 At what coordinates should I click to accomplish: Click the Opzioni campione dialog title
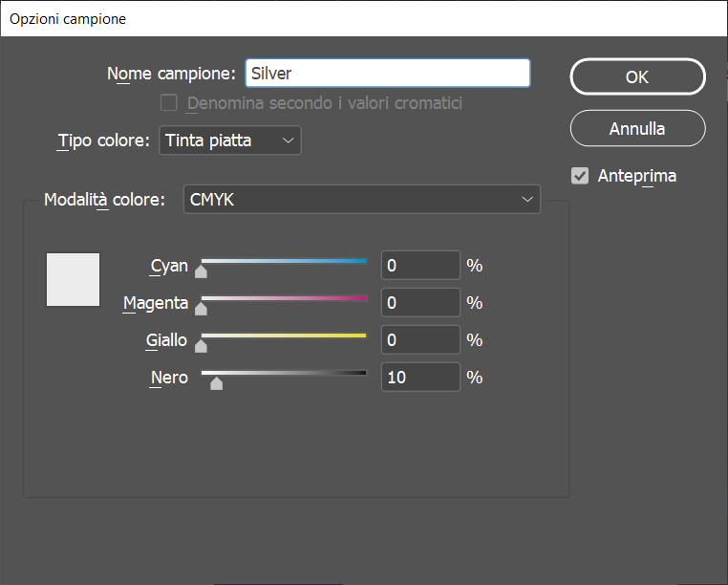click(x=68, y=19)
